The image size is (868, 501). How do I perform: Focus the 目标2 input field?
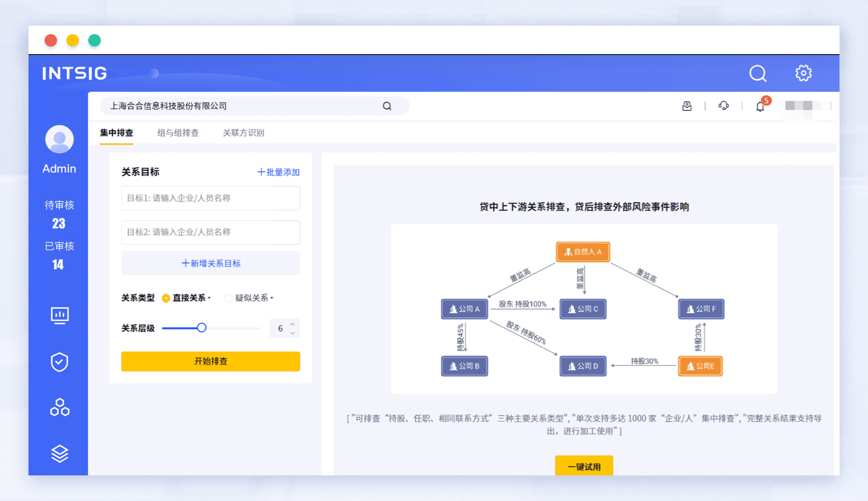pyautogui.click(x=211, y=232)
